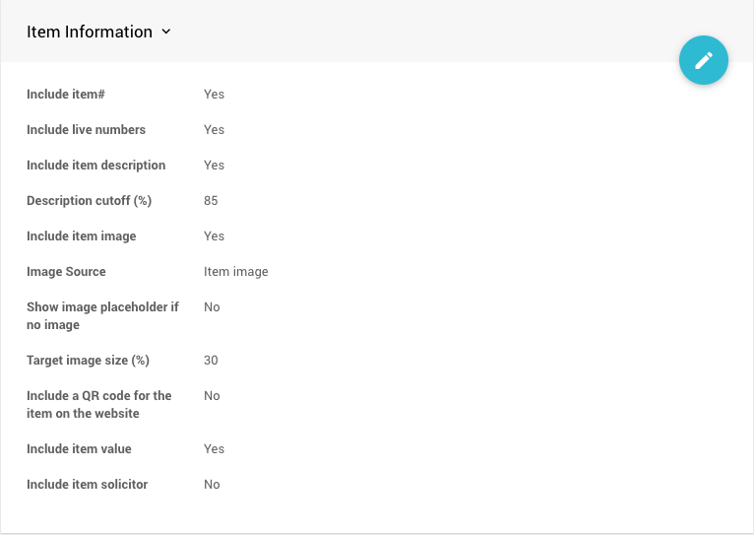
Task: Select the Target image size value 30
Action: tap(211, 361)
